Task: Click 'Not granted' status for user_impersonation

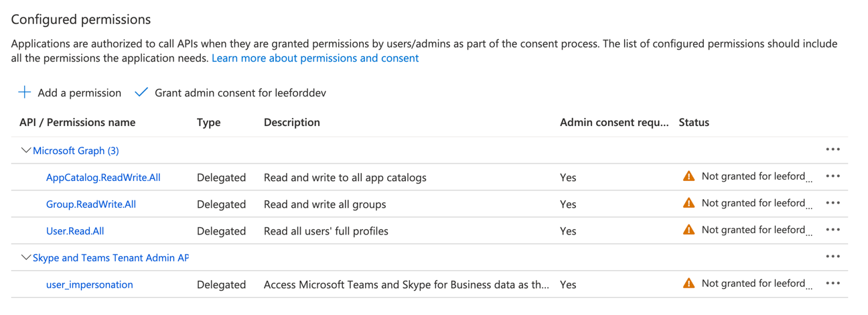Action: 757,283
